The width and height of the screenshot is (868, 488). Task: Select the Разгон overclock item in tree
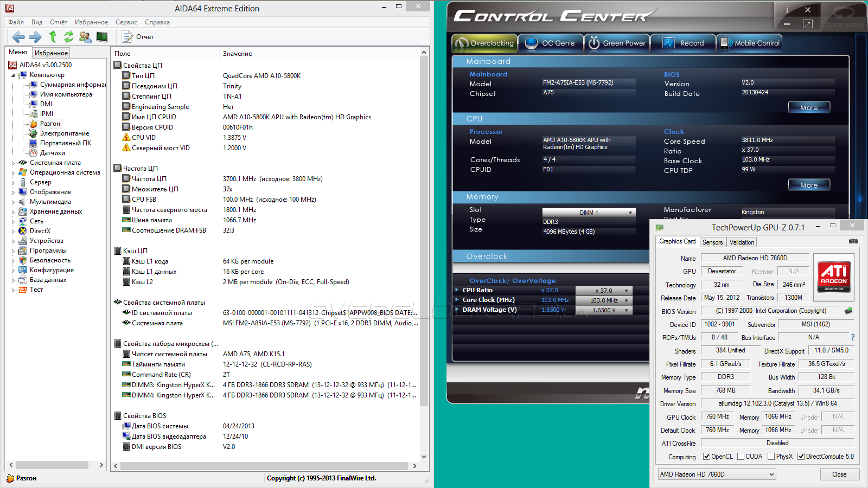[45, 124]
